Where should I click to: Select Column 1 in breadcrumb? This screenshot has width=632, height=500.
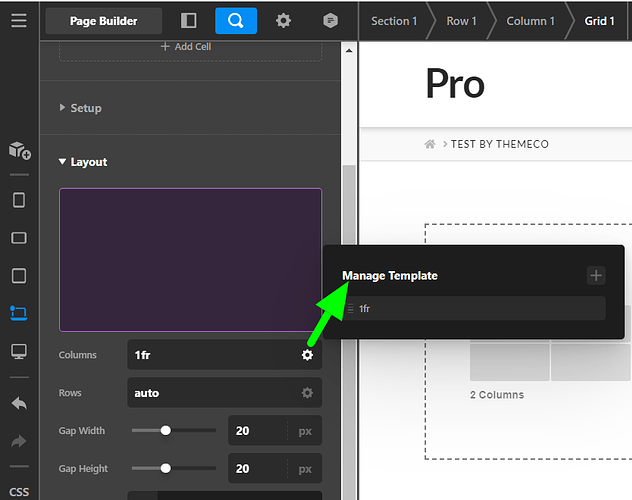coord(530,21)
